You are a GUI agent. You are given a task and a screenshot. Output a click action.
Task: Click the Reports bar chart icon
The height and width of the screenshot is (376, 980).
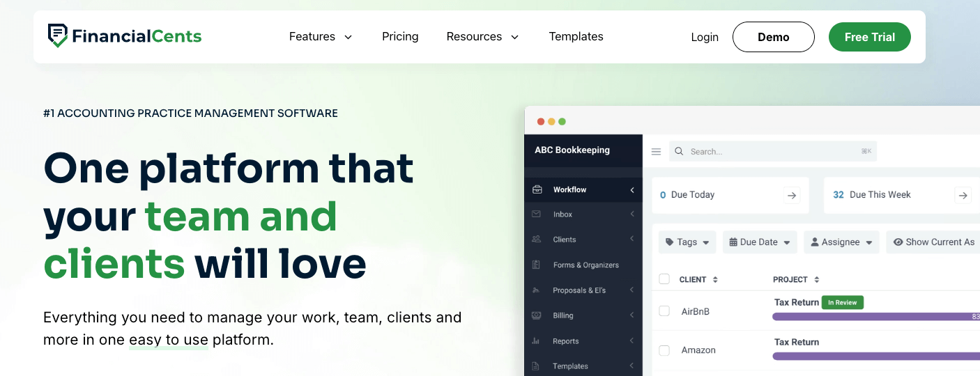click(x=537, y=341)
